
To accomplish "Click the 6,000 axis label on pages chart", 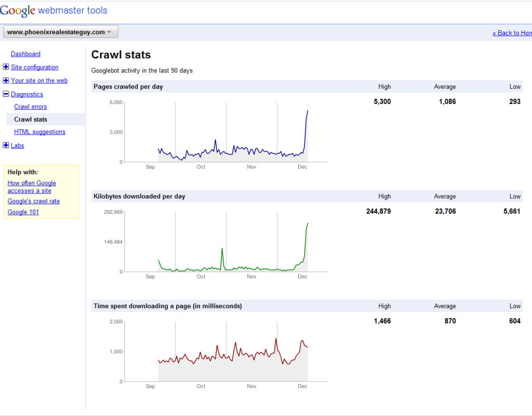I will [116, 102].
